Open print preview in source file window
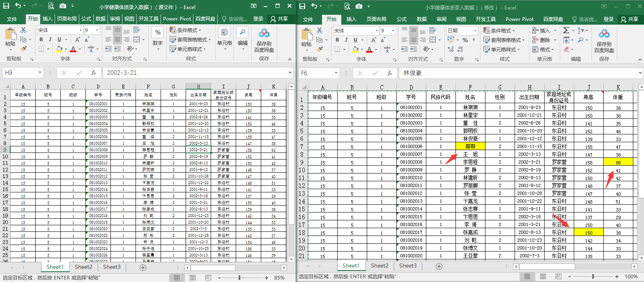The width and height of the screenshot is (644, 282). 51,6
